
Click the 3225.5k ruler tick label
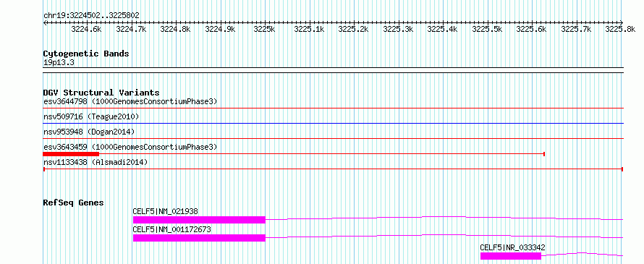pos(487,29)
